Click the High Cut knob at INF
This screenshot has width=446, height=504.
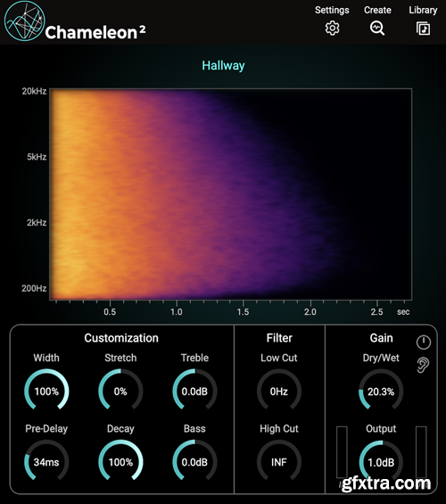(279, 461)
